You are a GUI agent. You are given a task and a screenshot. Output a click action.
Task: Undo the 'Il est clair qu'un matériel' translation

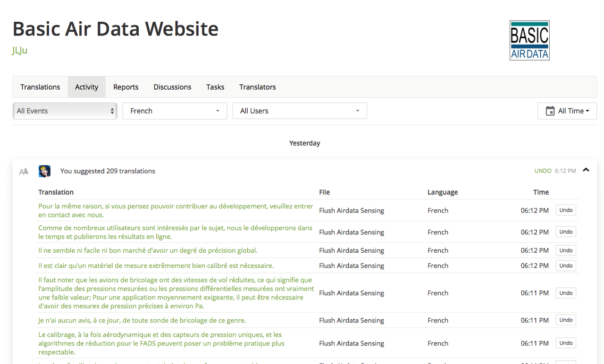click(x=566, y=265)
